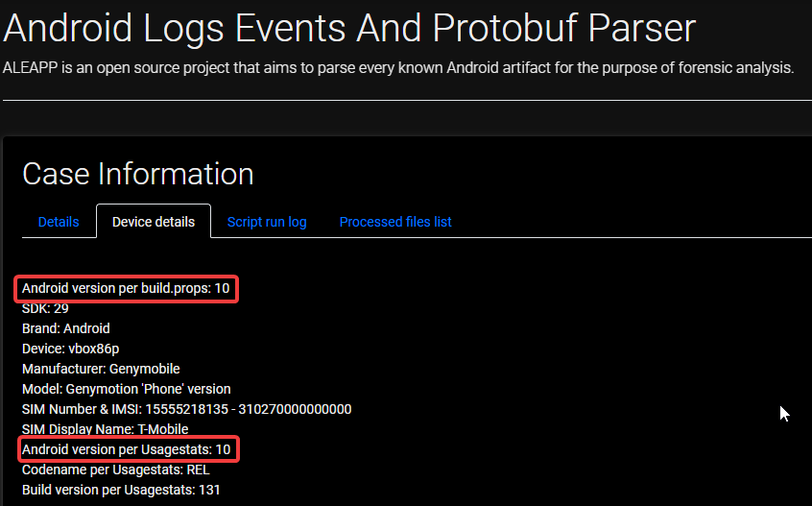The height and width of the screenshot is (506, 812).
Task: Click the Brand: Android entry
Action: 65,328
